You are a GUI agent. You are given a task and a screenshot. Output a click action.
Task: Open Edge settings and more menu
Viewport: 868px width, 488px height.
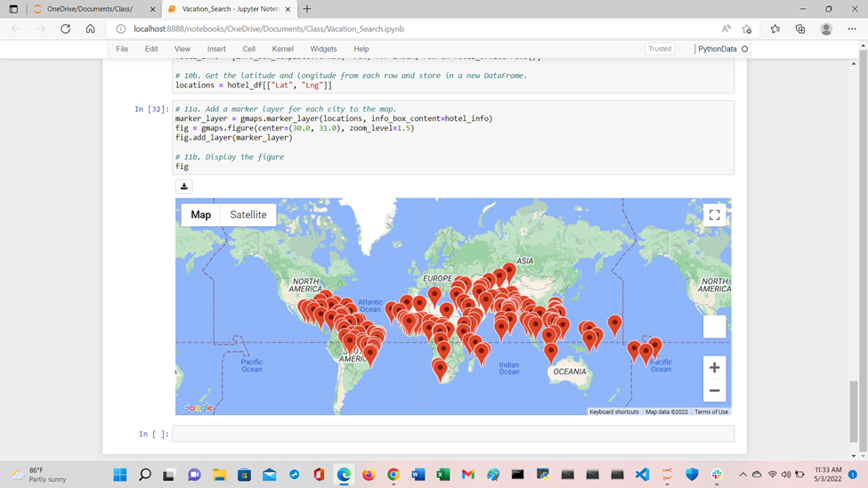click(852, 28)
